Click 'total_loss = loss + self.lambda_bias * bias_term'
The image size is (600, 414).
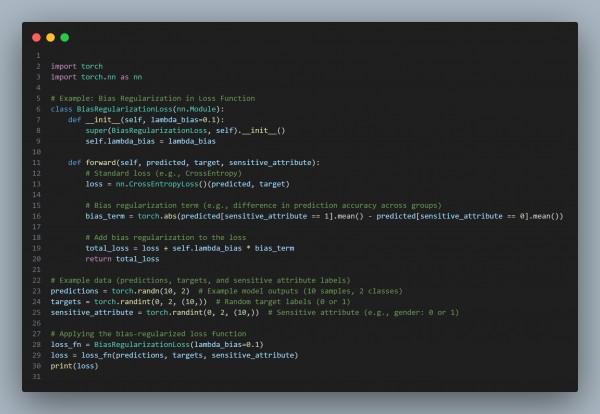pos(190,248)
